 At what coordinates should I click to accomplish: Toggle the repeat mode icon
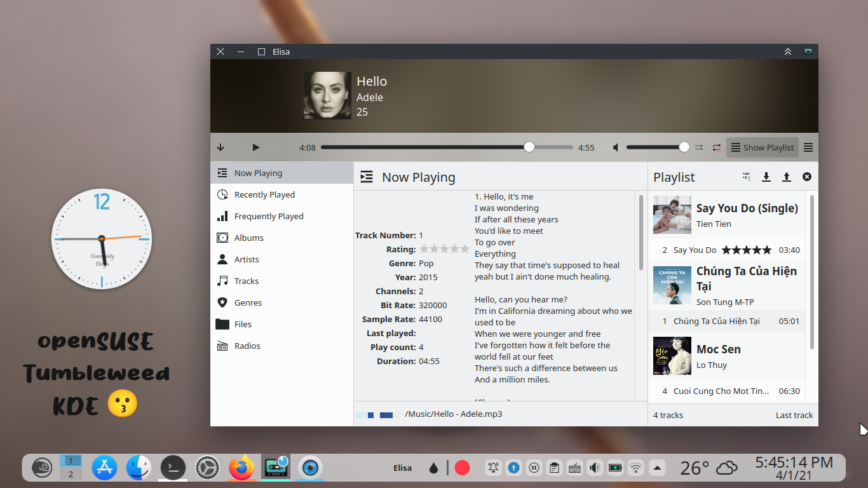[x=717, y=147]
